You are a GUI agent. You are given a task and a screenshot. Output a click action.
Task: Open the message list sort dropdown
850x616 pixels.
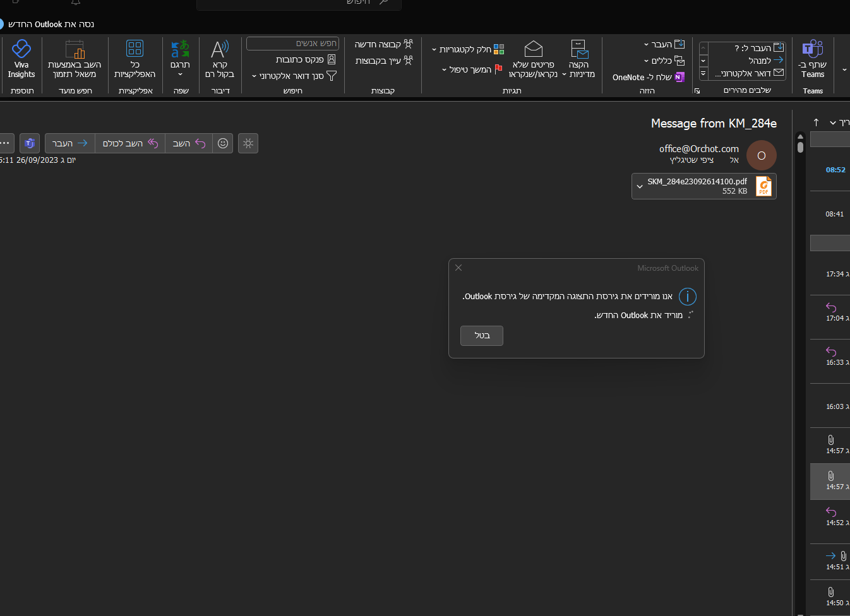840,122
